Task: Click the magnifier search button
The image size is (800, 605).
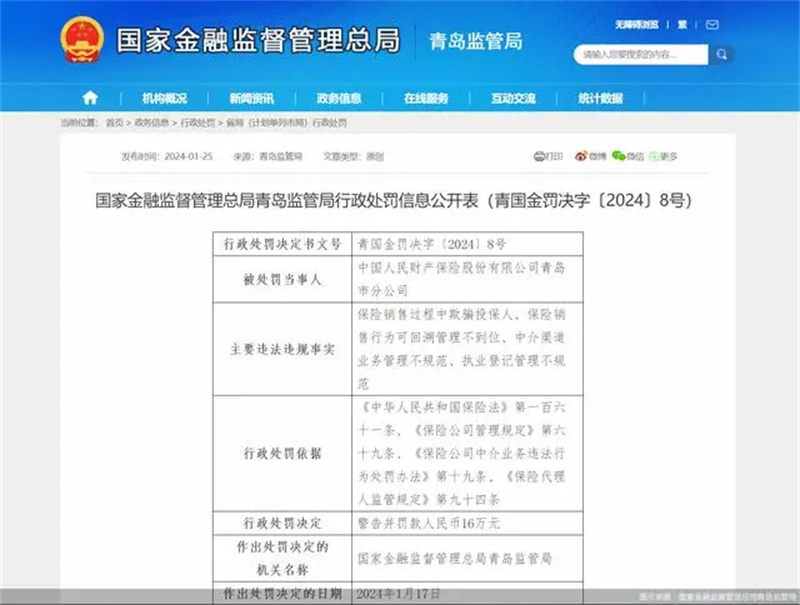Action: [721, 55]
